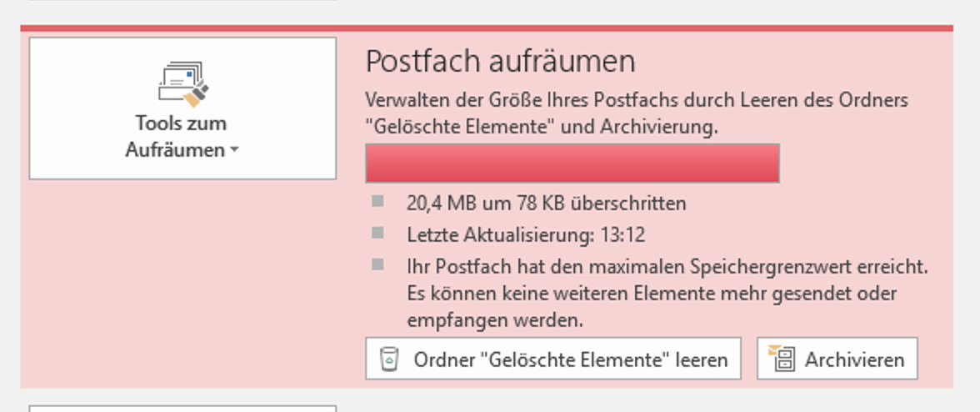Click the recycle bin icon
Image resolution: width=980 pixels, height=412 pixels.
pyautogui.click(x=388, y=359)
